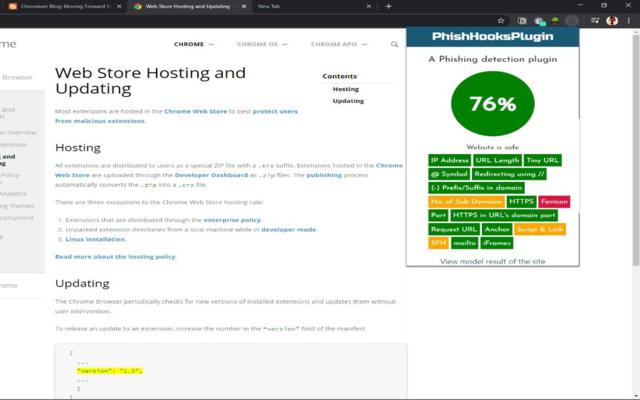Open the developer mode link

(289, 229)
